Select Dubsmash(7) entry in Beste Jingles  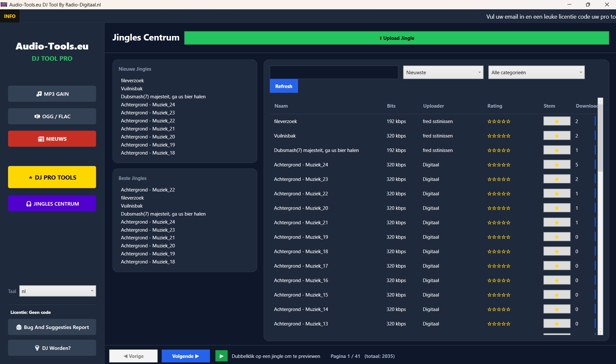point(163,214)
